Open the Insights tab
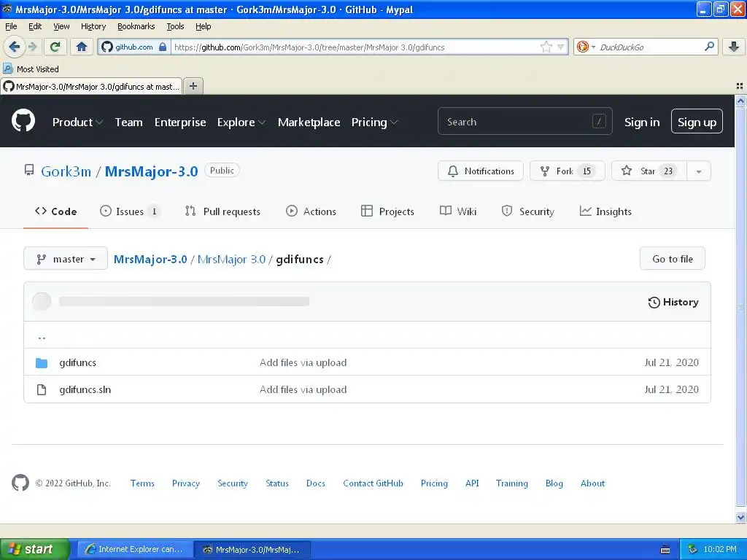Image resolution: width=747 pixels, height=560 pixels. [x=605, y=211]
